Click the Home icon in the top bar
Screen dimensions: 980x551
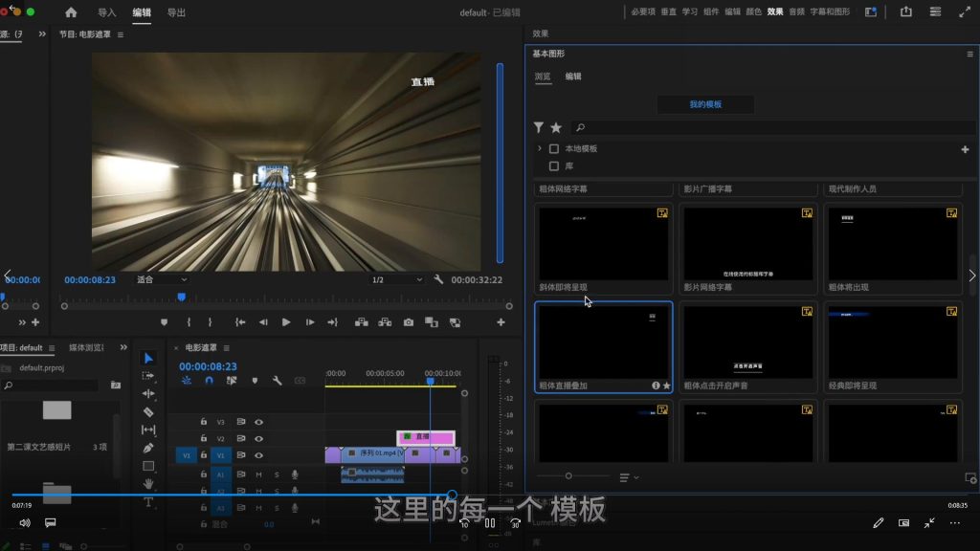(x=71, y=12)
